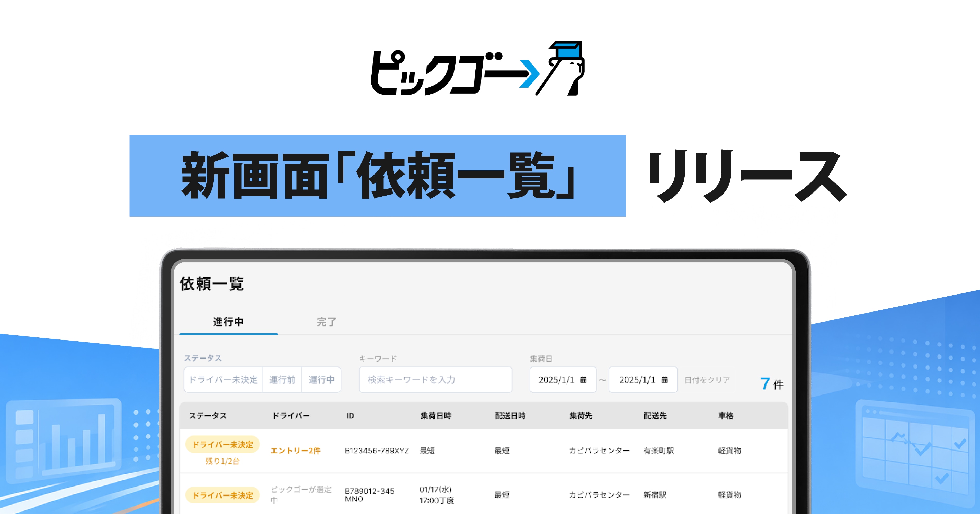Click the 有楽町駅 destination cell
The height and width of the screenshot is (514, 980).
[658, 451]
